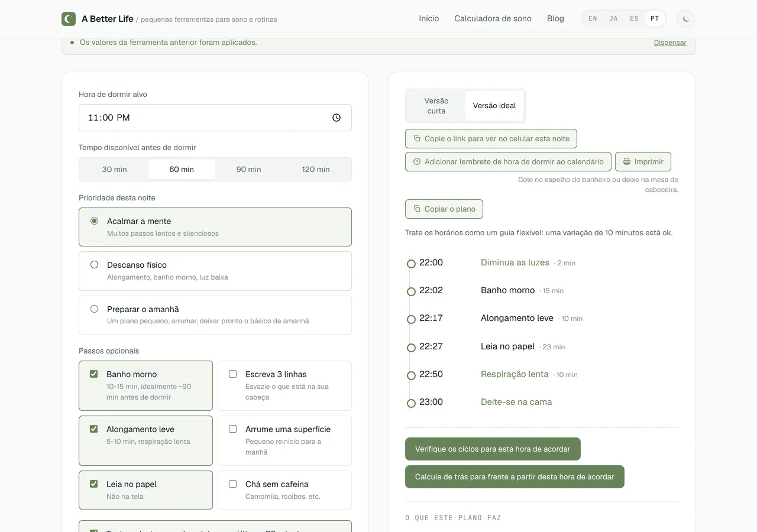Switch to Versão ideal
The width and height of the screenshot is (757, 532).
click(x=494, y=106)
